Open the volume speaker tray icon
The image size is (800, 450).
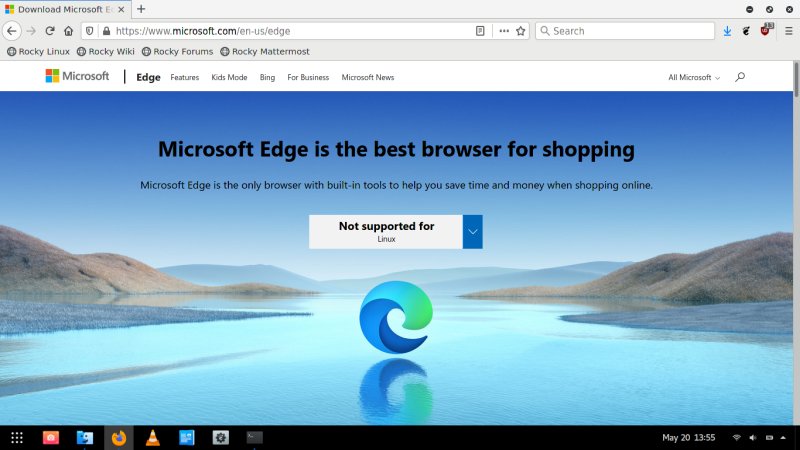click(x=753, y=438)
